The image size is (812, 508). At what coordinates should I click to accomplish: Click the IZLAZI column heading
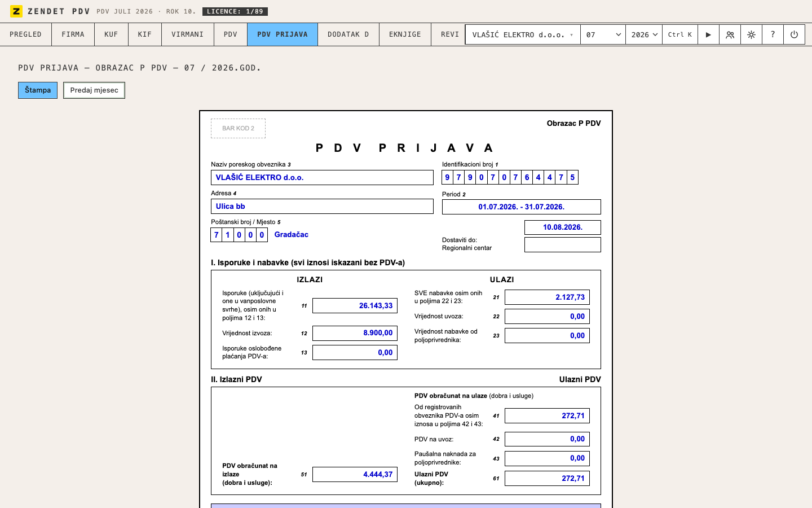pyautogui.click(x=310, y=279)
